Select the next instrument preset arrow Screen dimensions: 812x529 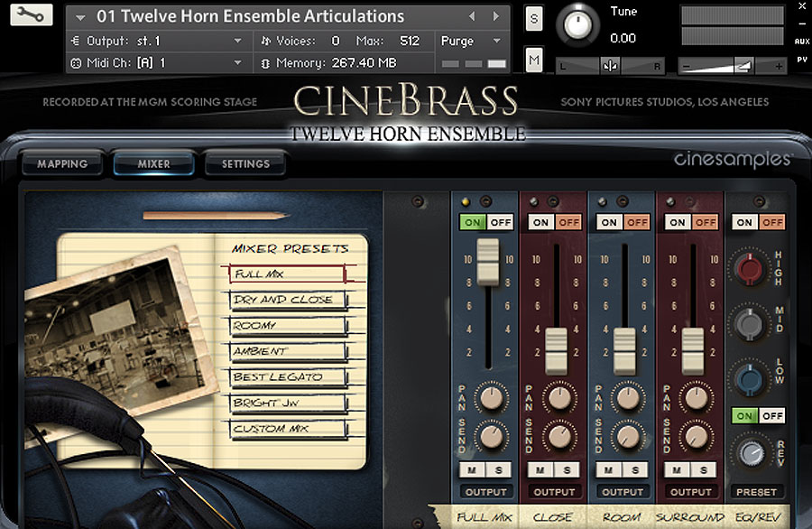click(495, 16)
